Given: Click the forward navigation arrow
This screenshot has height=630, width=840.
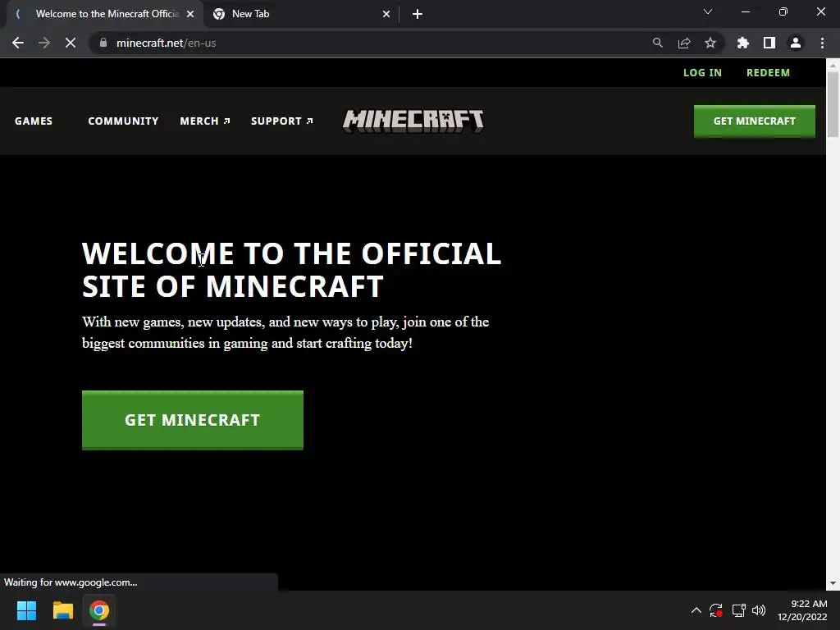Looking at the screenshot, I should (44, 43).
